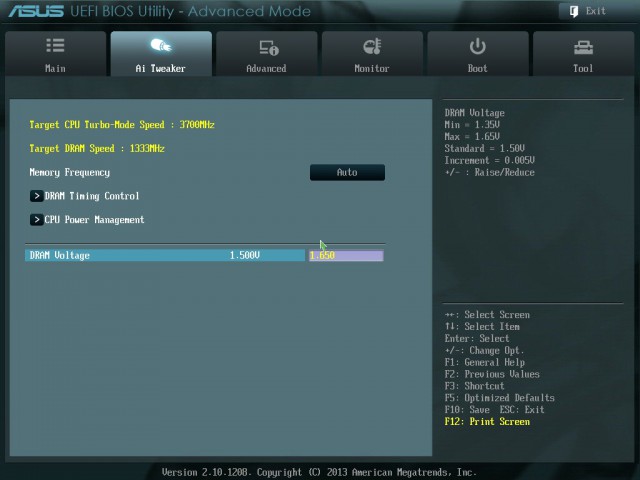Click the Monitor tab thermometer icon
Viewport: 640px width, 480px height.
click(x=372, y=47)
